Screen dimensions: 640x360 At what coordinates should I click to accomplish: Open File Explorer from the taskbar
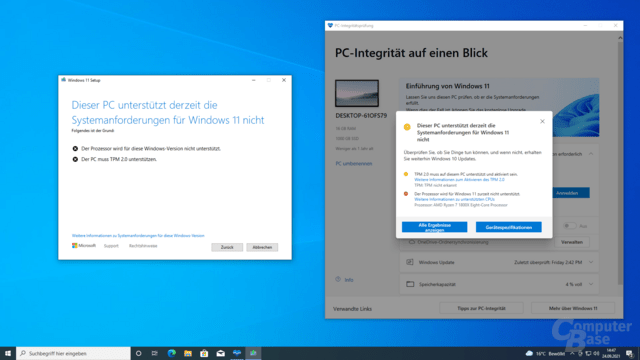tap(188, 353)
